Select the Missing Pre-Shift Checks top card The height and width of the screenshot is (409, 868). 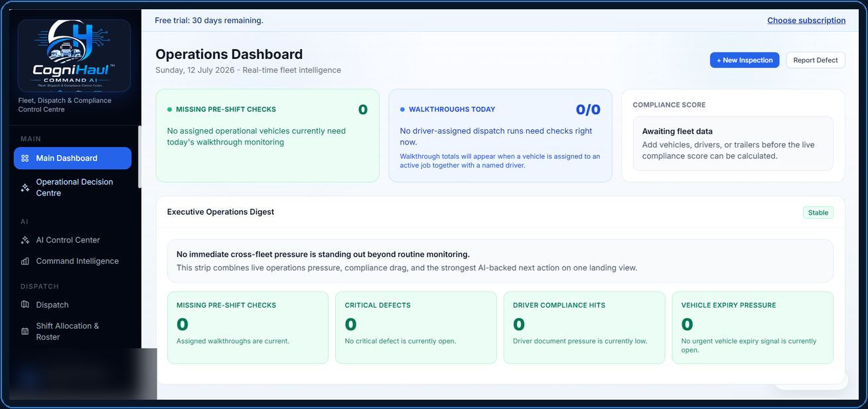[x=267, y=135]
